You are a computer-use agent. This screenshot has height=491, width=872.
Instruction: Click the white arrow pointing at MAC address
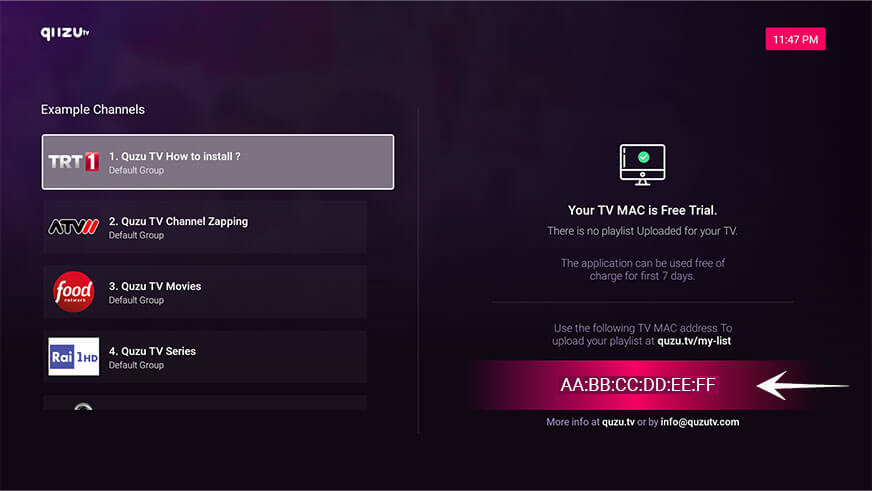point(802,385)
